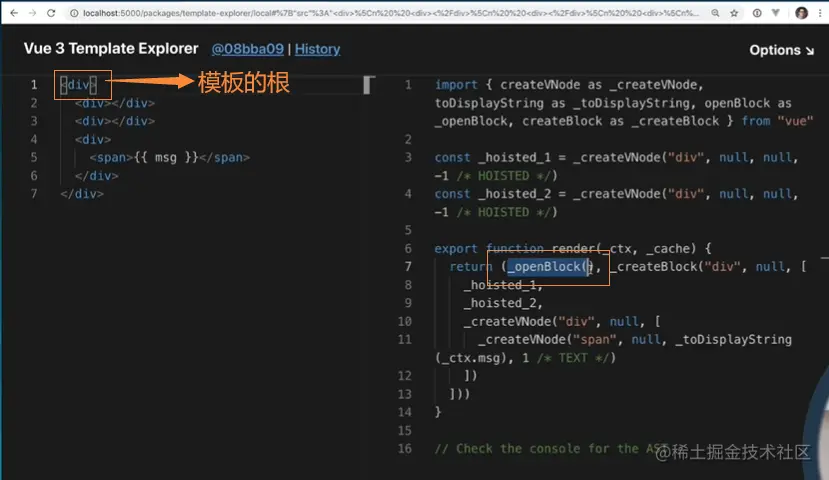Click the localhost URL address field
This screenshot has width=829, height=480.
(390, 13)
